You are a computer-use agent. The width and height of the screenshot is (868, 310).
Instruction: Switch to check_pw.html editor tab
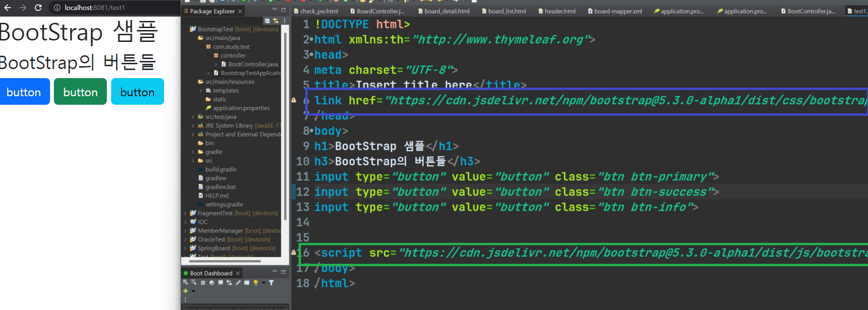coord(316,11)
